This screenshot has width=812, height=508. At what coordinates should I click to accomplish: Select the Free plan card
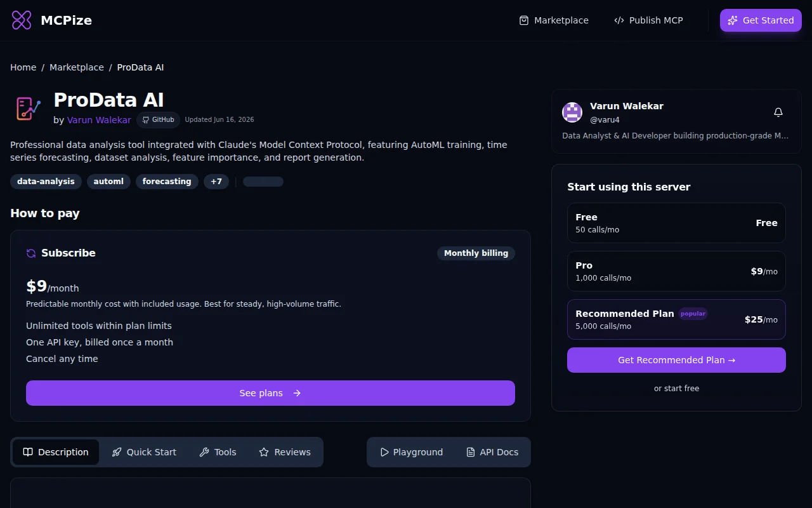[676, 223]
